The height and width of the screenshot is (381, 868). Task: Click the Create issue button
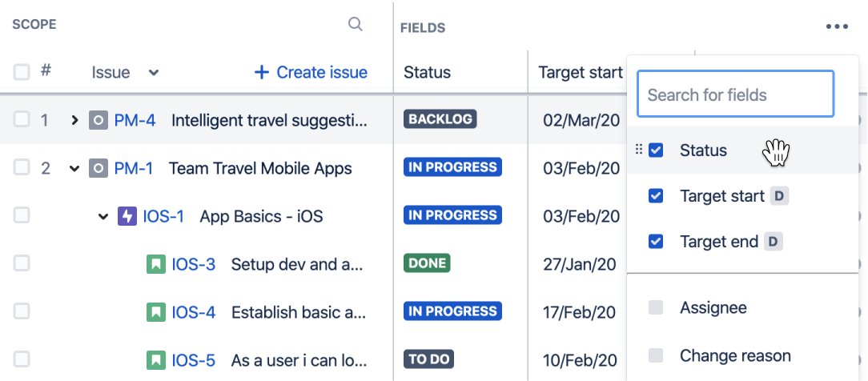311,72
